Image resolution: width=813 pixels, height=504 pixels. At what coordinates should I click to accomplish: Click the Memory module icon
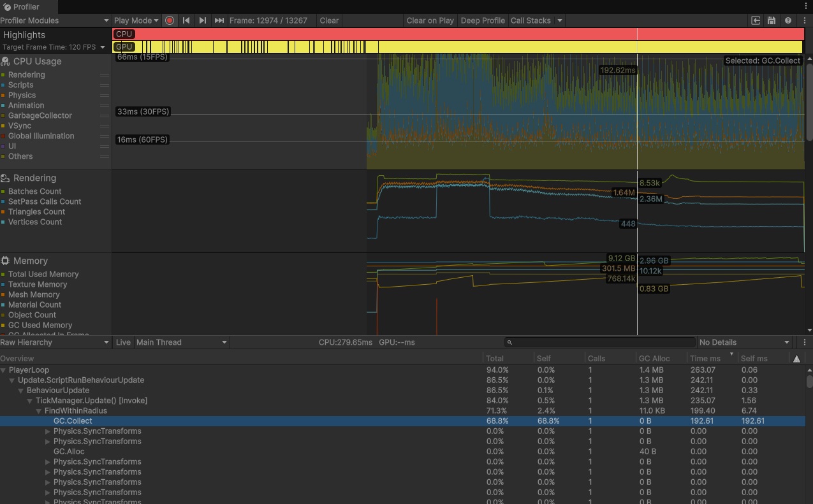(x=5, y=261)
